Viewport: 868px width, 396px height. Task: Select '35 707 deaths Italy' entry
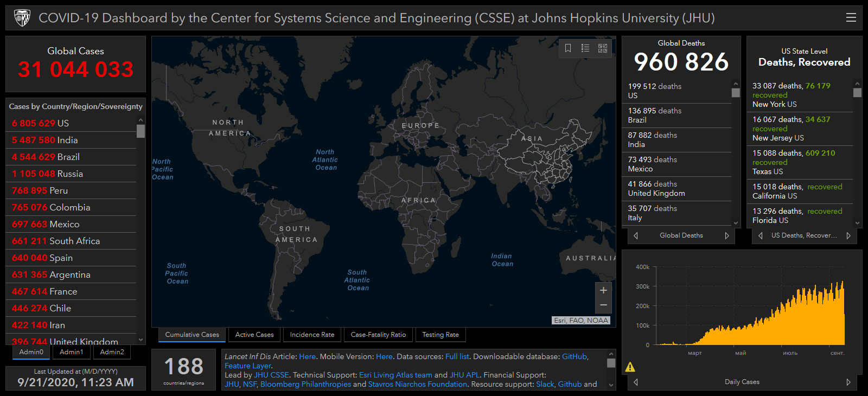(677, 213)
